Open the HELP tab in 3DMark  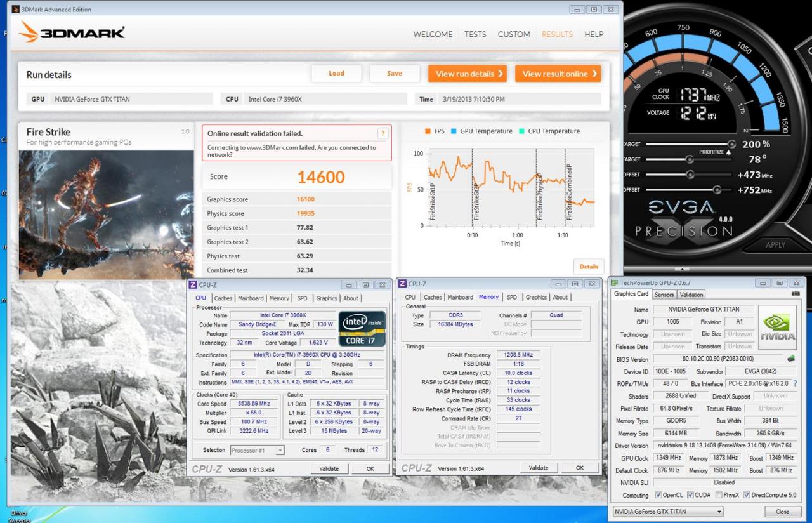click(x=594, y=34)
